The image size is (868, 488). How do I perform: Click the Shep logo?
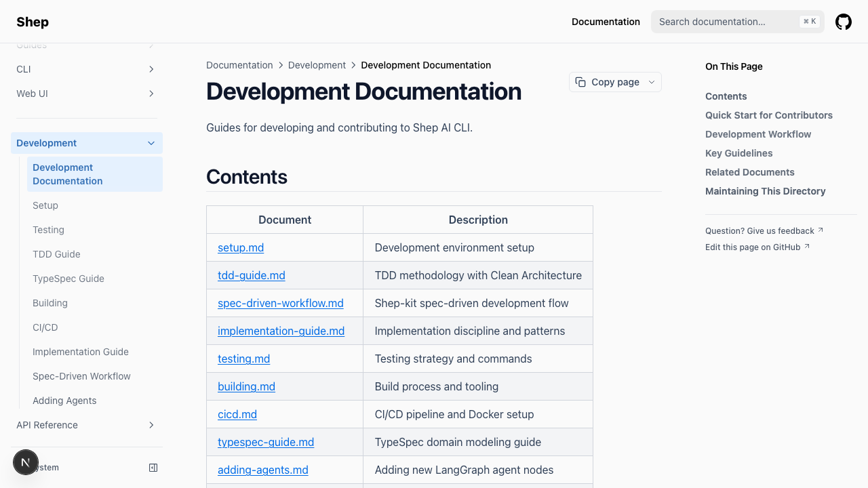[33, 22]
